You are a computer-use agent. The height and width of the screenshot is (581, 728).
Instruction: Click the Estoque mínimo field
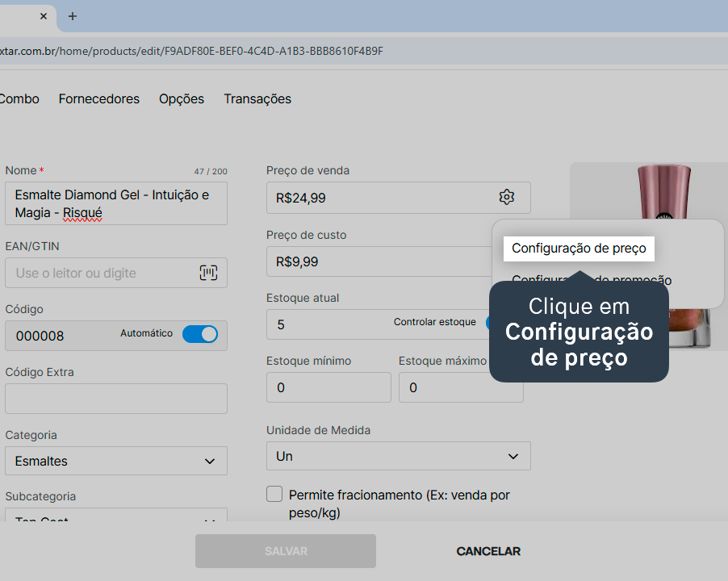coord(328,387)
